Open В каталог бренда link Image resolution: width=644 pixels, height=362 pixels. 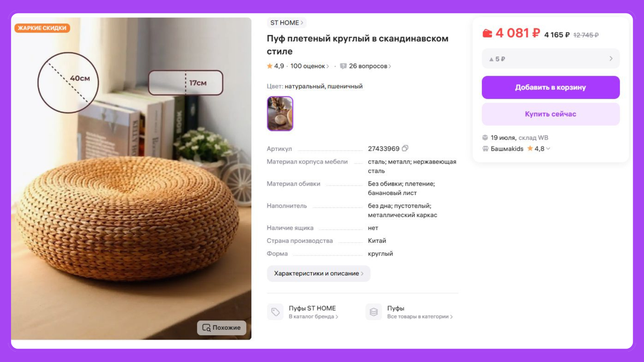tap(313, 317)
